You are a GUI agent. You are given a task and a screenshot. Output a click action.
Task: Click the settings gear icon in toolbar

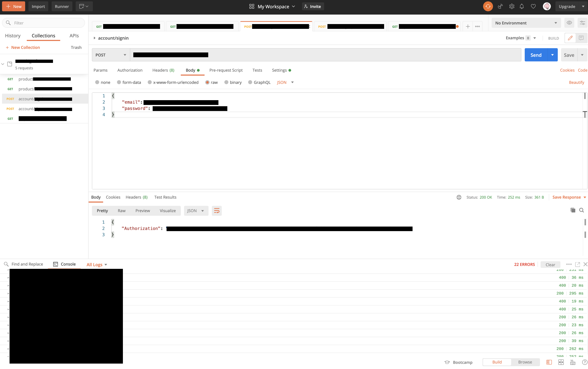click(511, 6)
